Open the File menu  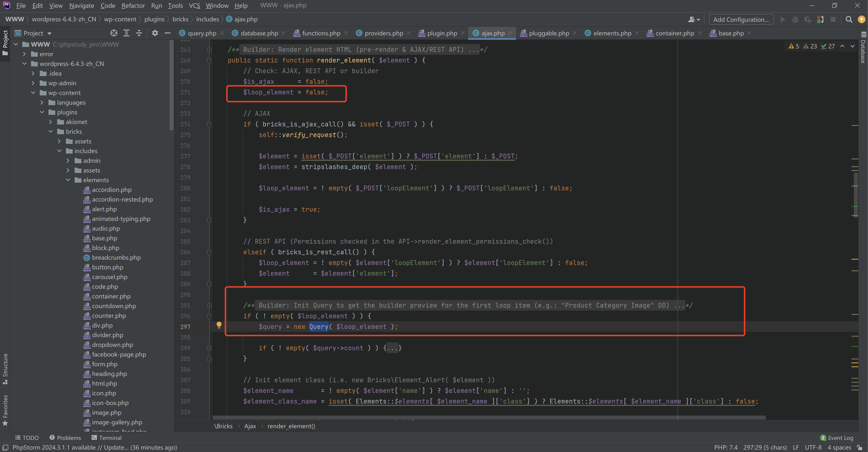[x=21, y=5]
